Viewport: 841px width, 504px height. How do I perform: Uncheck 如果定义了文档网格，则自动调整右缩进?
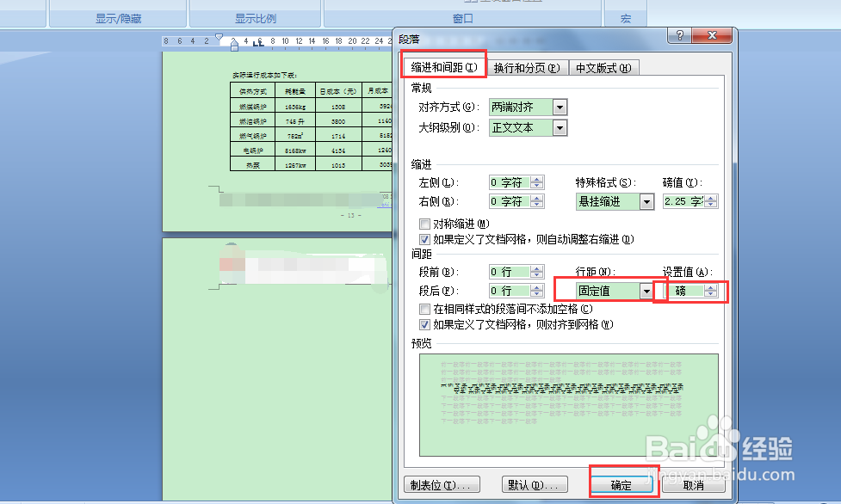425,239
